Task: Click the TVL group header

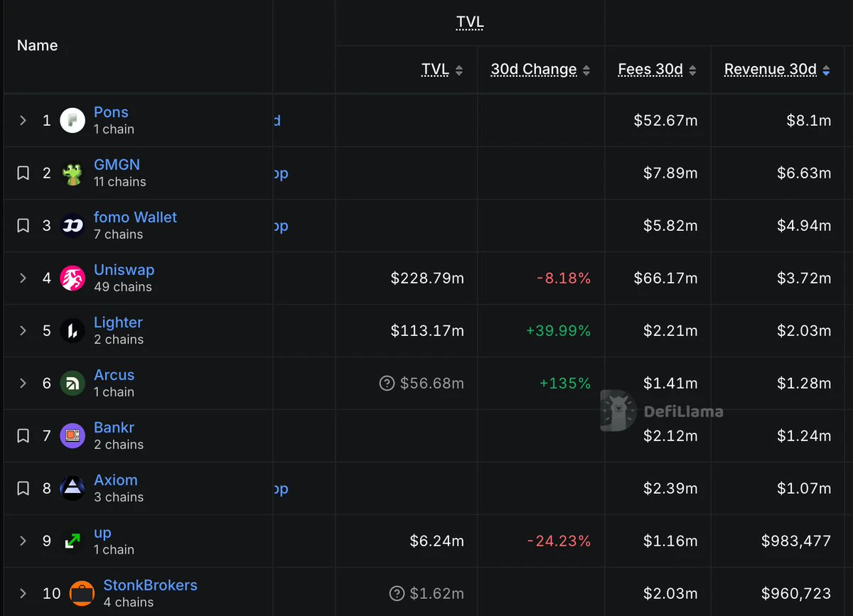Action: pos(470,23)
